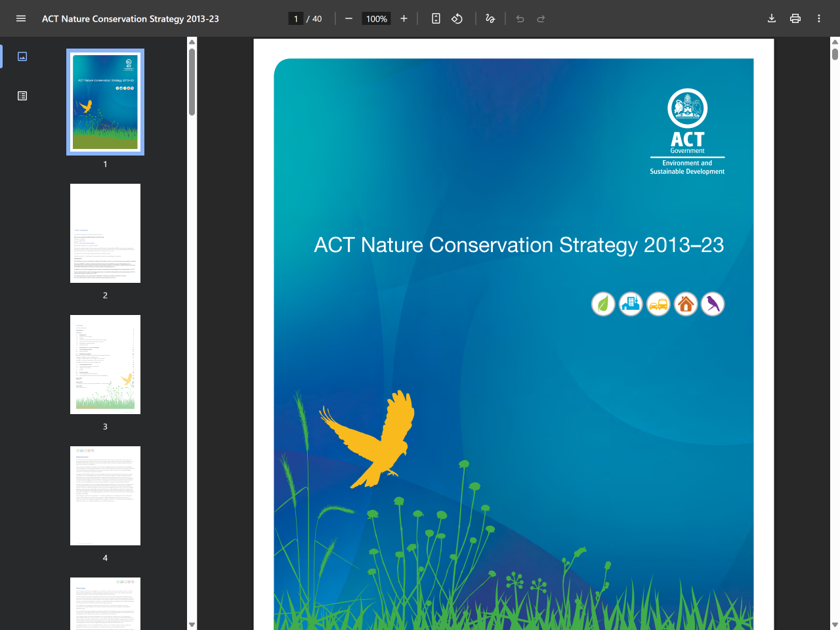The image size is (840, 630).
Task: Click the purple bird icon on cover
Action: click(x=713, y=304)
